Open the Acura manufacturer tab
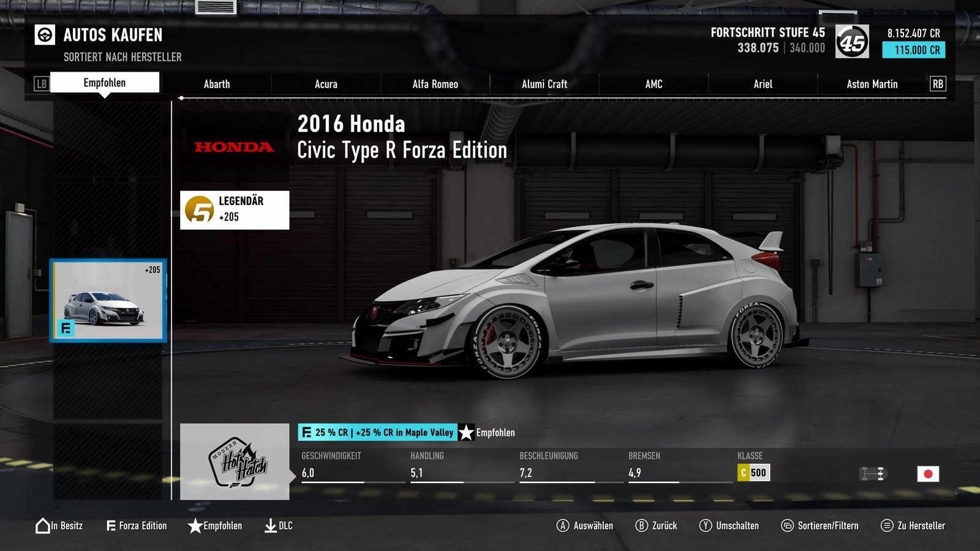The image size is (980, 551). tap(326, 84)
